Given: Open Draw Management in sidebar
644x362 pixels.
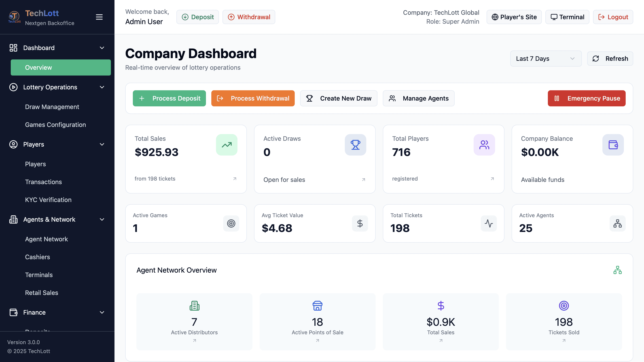Looking at the screenshot, I should (x=52, y=107).
